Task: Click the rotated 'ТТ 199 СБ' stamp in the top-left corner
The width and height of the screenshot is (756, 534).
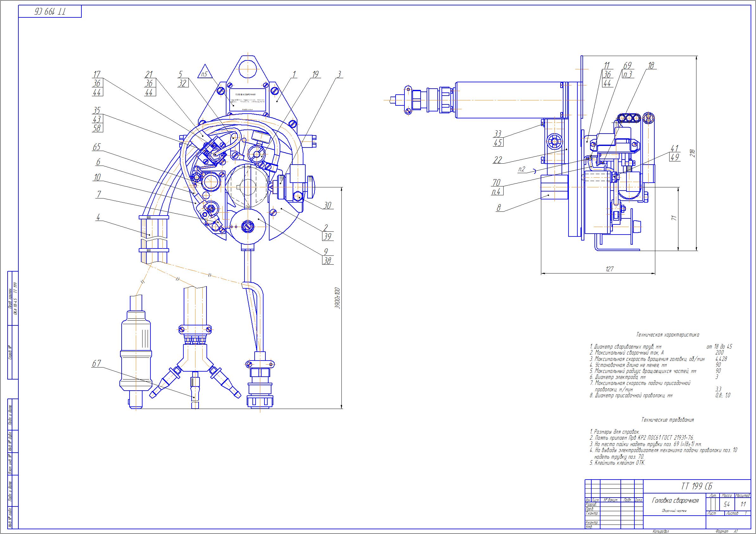Action: pyautogui.click(x=50, y=12)
